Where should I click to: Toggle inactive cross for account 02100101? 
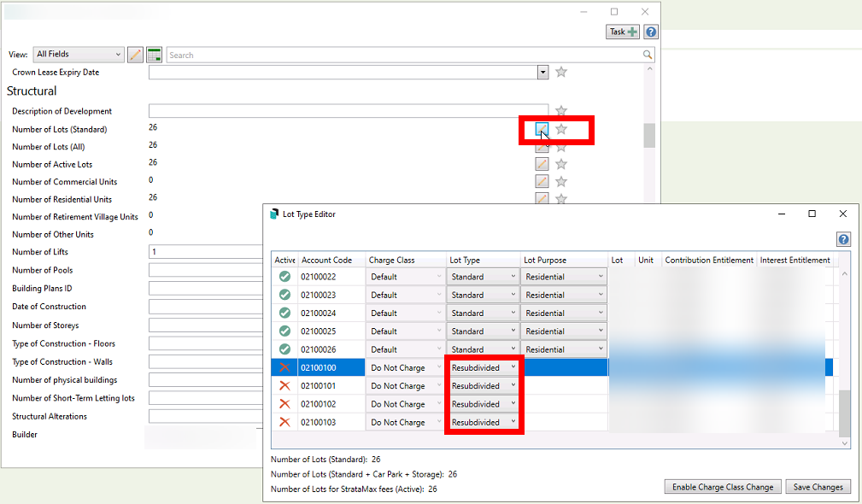click(284, 385)
